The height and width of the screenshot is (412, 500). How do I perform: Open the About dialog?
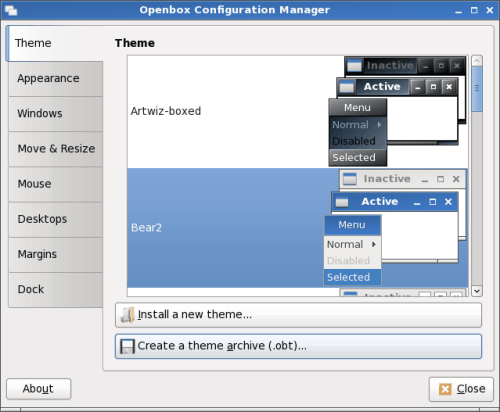coord(38,389)
